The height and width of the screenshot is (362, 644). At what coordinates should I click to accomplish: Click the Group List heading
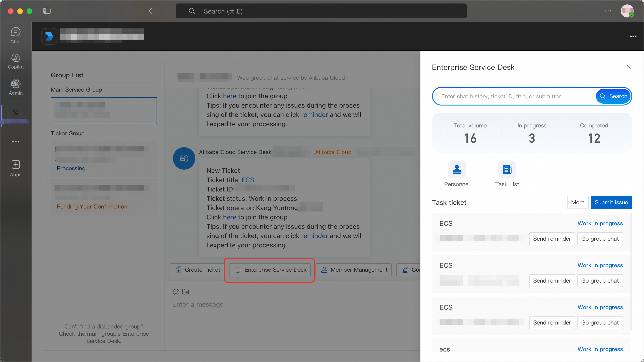pyautogui.click(x=67, y=75)
